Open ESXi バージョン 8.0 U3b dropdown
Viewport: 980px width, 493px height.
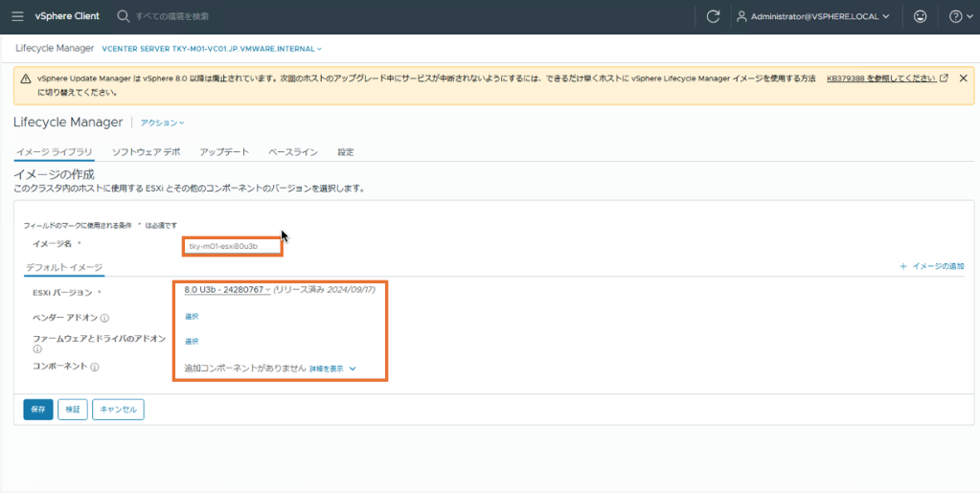(x=227, y=290)
